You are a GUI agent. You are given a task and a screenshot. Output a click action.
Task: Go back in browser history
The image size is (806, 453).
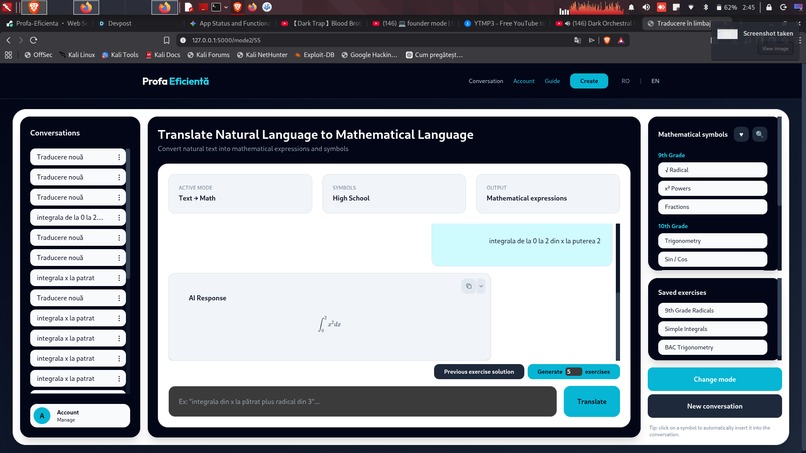[8, 40]
